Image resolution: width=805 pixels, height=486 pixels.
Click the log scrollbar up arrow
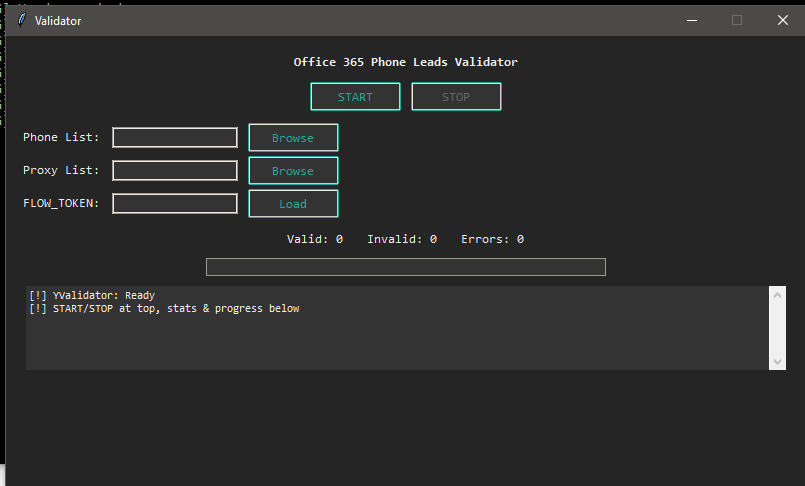click(x=777, y=295)
